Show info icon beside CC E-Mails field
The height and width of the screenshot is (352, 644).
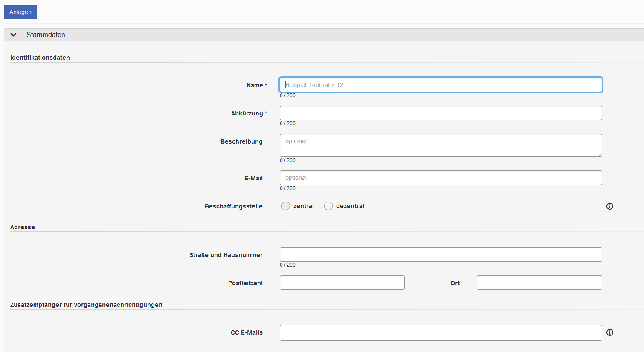(x=610, y=332)
